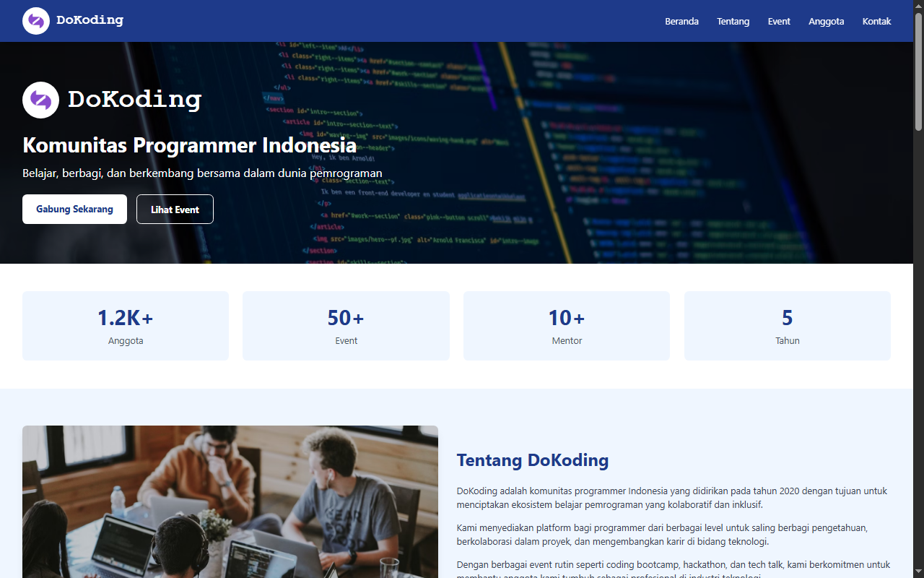Click the 1.2K+ Anggota stat card

click(x=125, y=325)
